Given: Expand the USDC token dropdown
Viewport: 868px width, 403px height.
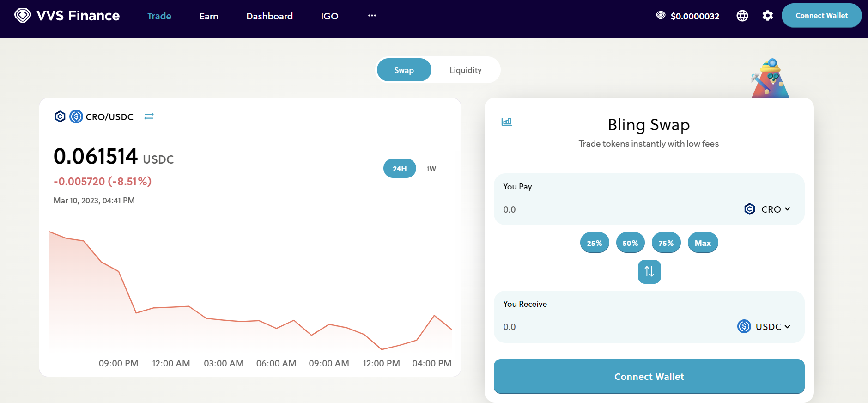Looking at the screenshot, I should coord(764,326).
